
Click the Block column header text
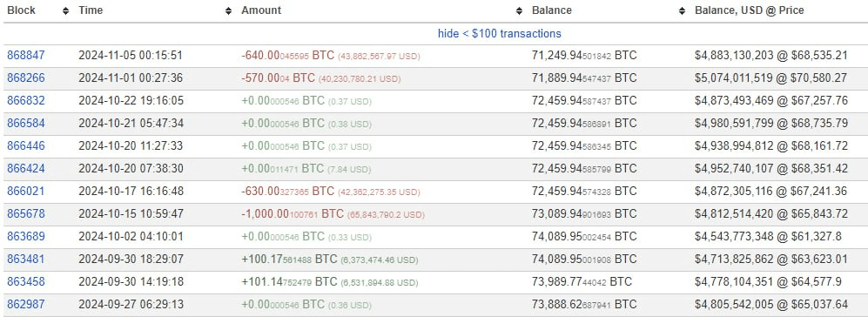21,10
